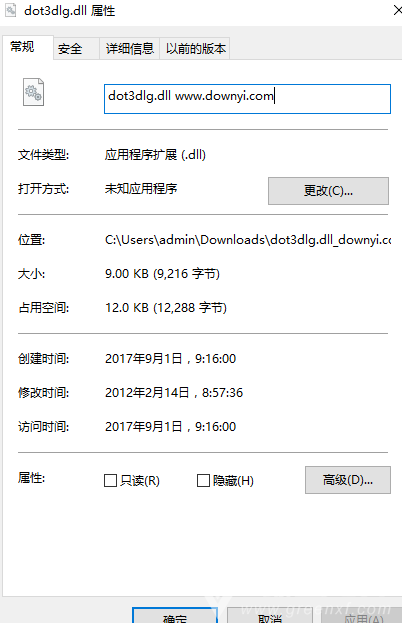
Task: Open advanced attributes via 高级(D)...
Action: pos(348,480)
